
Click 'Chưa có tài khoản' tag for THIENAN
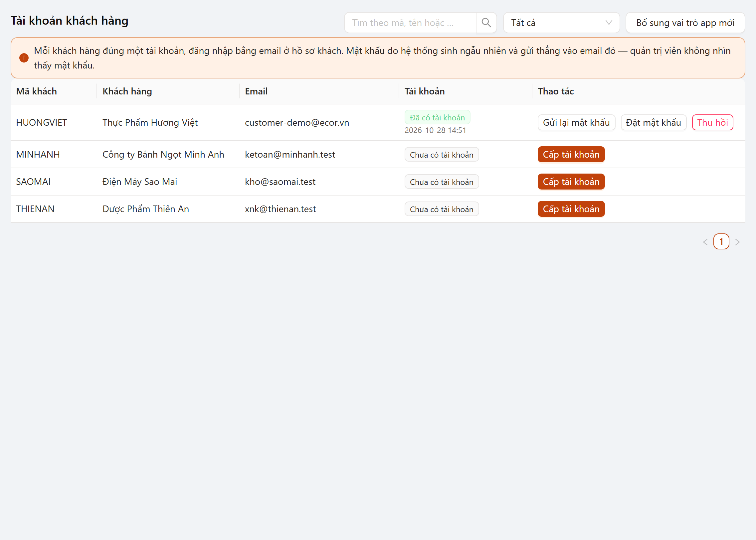tap(442, 209)
